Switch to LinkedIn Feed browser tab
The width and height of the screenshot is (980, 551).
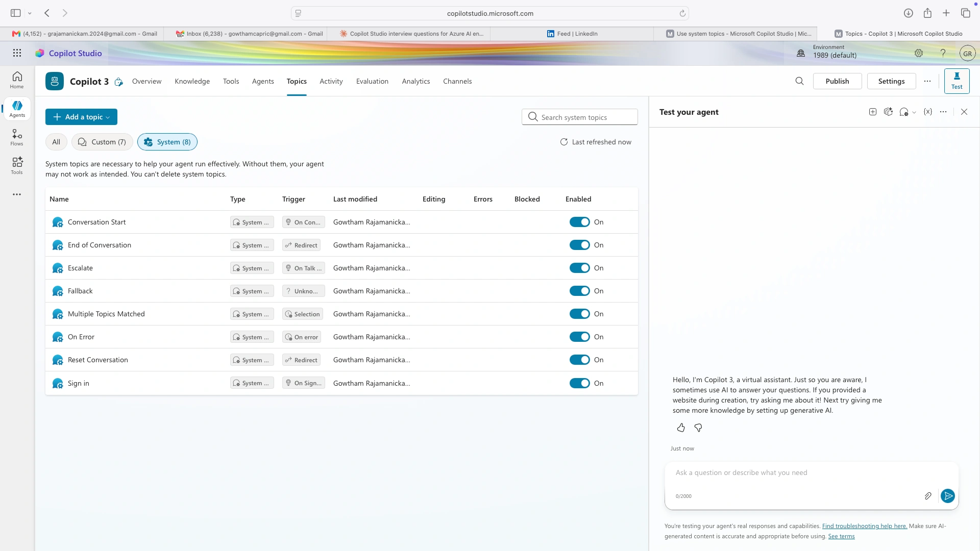coord(572,34)
